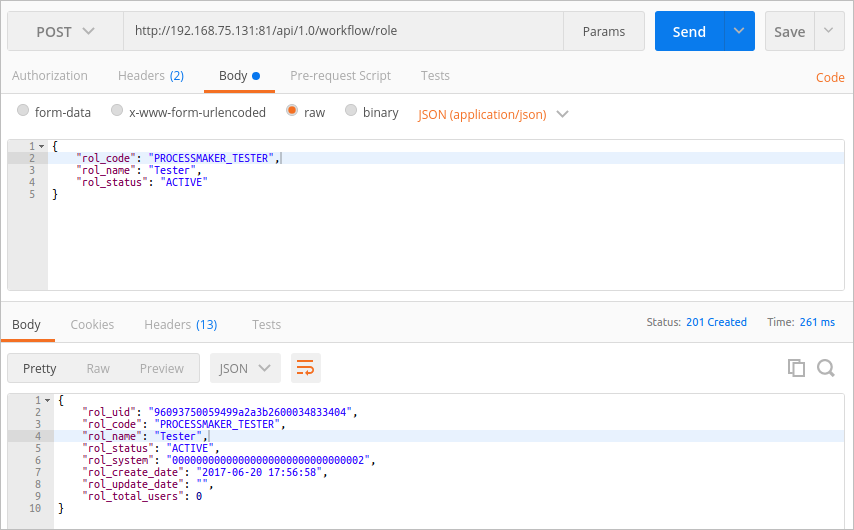Open the JSON (application/json) type dropdown
854x530 pixels.
click(492, 114)
